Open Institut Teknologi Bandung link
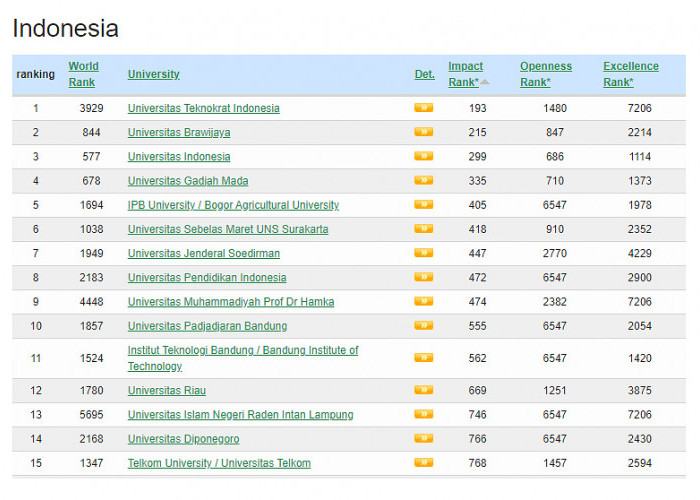The width and height of the screenshot is (700, 500). [243, 358]
